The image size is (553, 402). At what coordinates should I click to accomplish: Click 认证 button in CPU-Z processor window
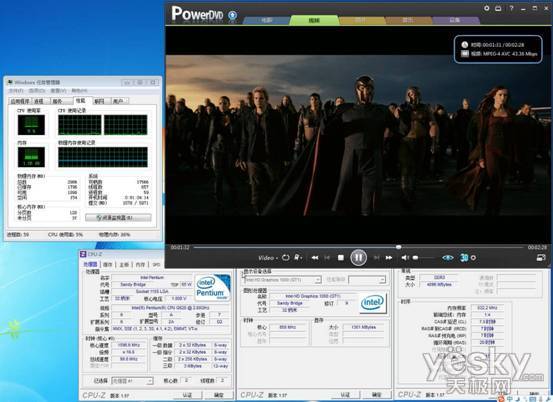[187, 395]
